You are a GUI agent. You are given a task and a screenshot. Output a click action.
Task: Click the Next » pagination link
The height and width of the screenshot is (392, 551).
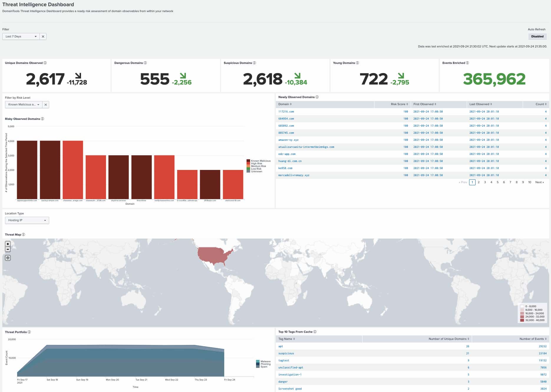pyautogui.click(x=540, y=182)
